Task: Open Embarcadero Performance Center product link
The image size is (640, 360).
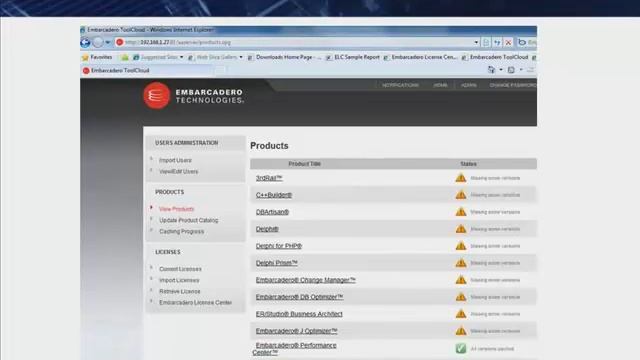Action: (295, 349)
